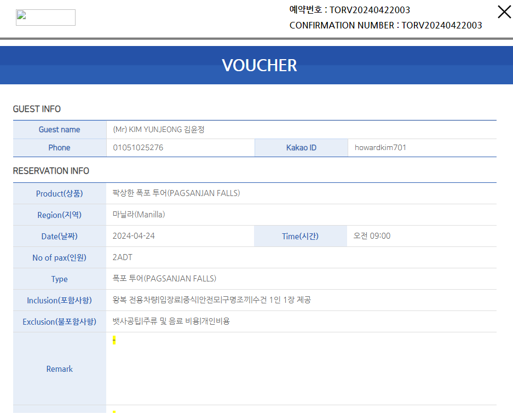Click the Kakao ID value howardkim701
The image size is (513, 420).
380,147
